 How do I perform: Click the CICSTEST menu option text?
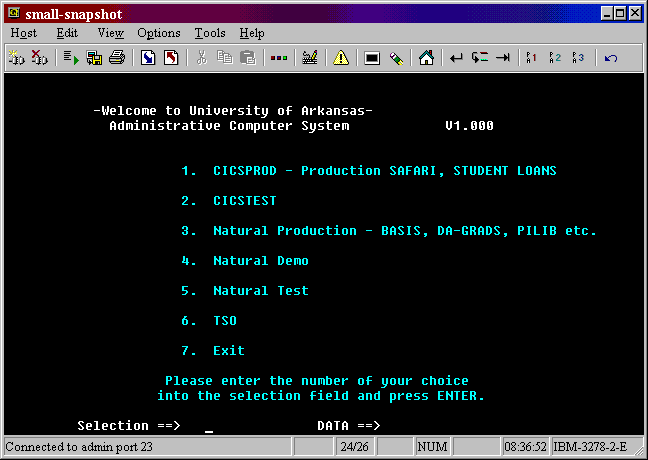click(x=245, y=200)
